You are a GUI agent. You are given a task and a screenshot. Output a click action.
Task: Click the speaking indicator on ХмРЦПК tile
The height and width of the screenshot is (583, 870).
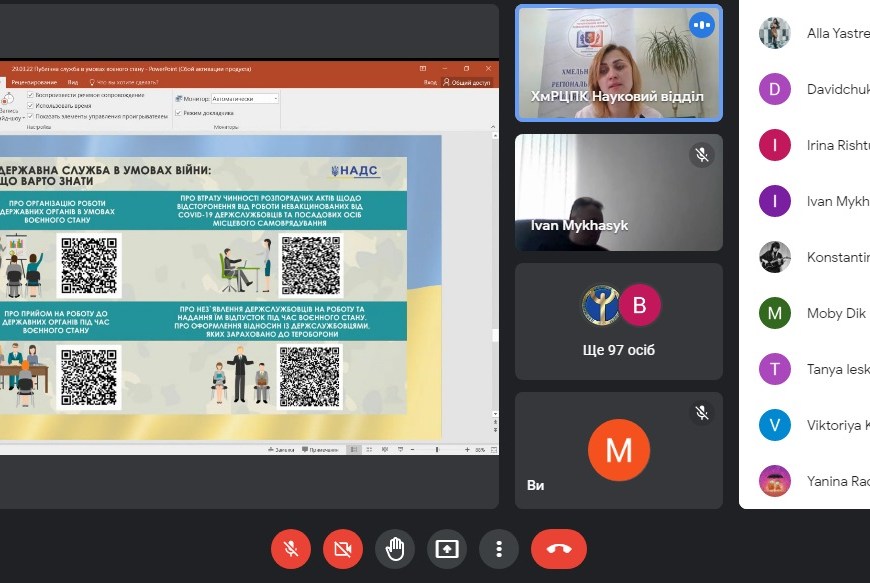(702, 25)
